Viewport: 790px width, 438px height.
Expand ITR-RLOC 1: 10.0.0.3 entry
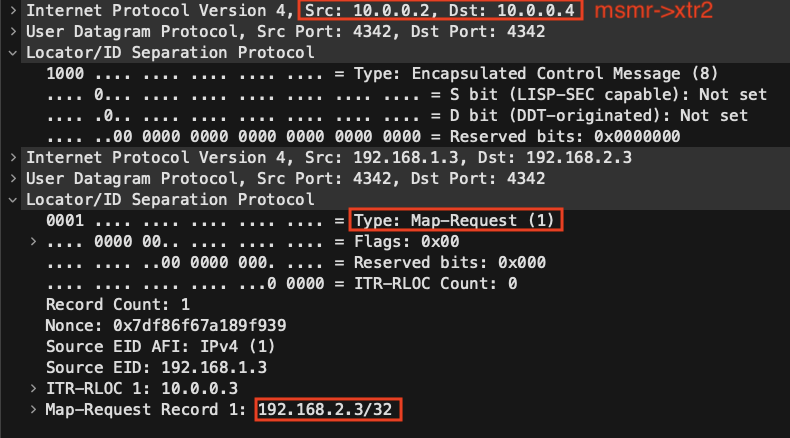[33, 389]
